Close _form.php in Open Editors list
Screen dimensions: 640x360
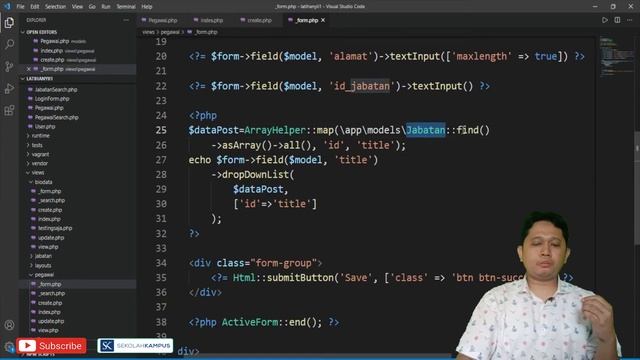pyautogui.click(x=29, y=69)
